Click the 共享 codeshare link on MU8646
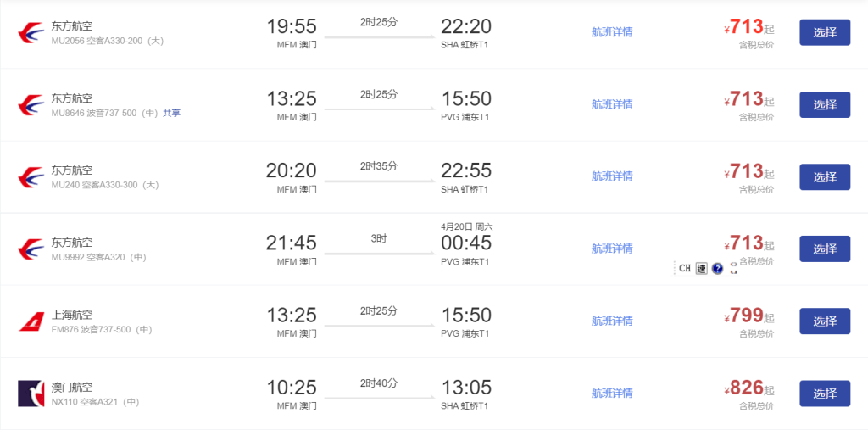This screenshot has width=868, height=430. click(171, 113)
